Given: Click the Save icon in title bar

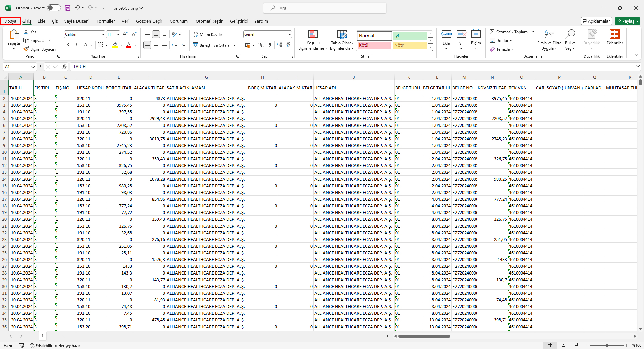Looking at the screenshot, I should click(x=68, y=8).
